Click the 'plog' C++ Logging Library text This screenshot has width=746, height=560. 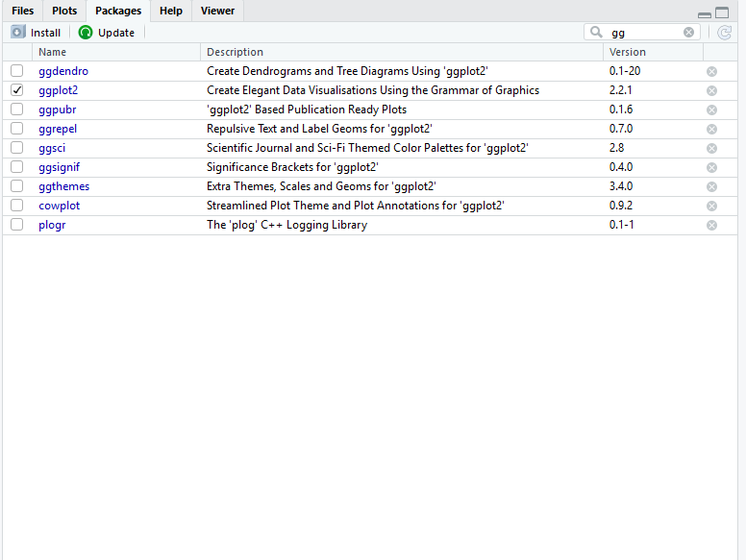(x=286, y=225)
